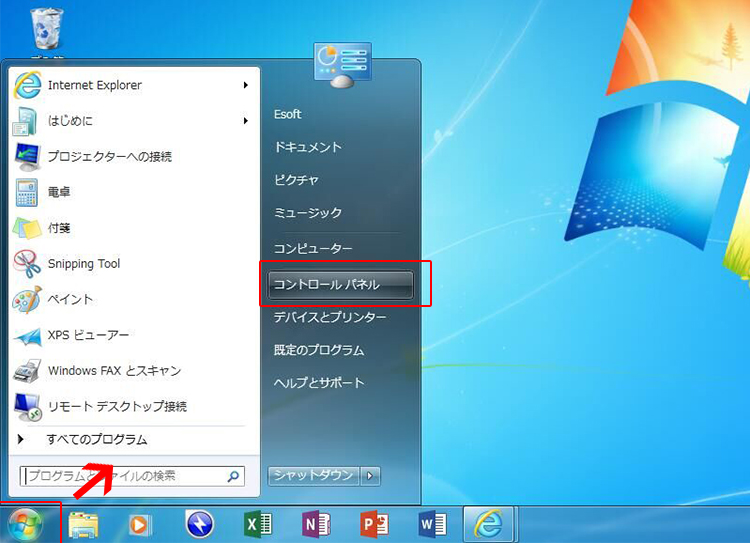The image size is (750, 543).
Task: Click the Snipping Tool text label
Action: [84, 264]
